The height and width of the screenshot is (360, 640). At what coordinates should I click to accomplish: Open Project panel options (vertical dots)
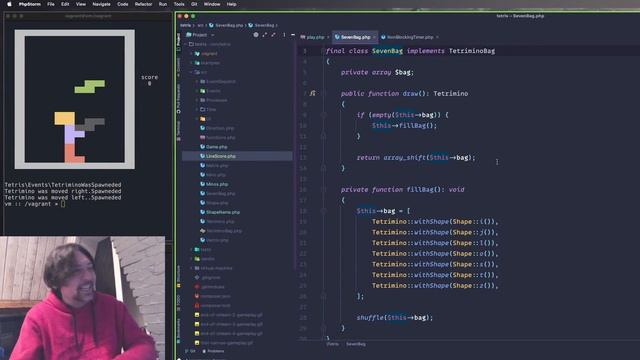tap(284, 35)
